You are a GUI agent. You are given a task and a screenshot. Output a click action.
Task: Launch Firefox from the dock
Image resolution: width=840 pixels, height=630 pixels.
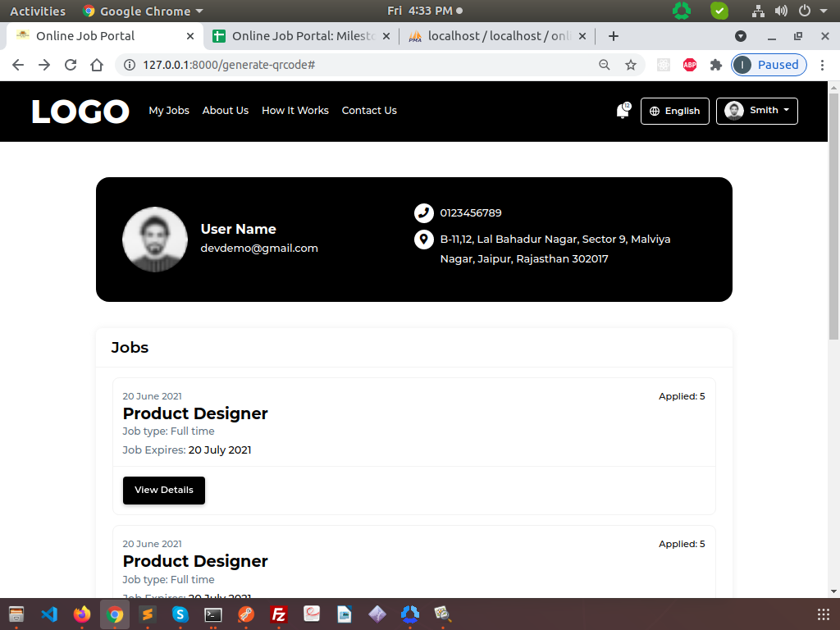coord(82,614)
